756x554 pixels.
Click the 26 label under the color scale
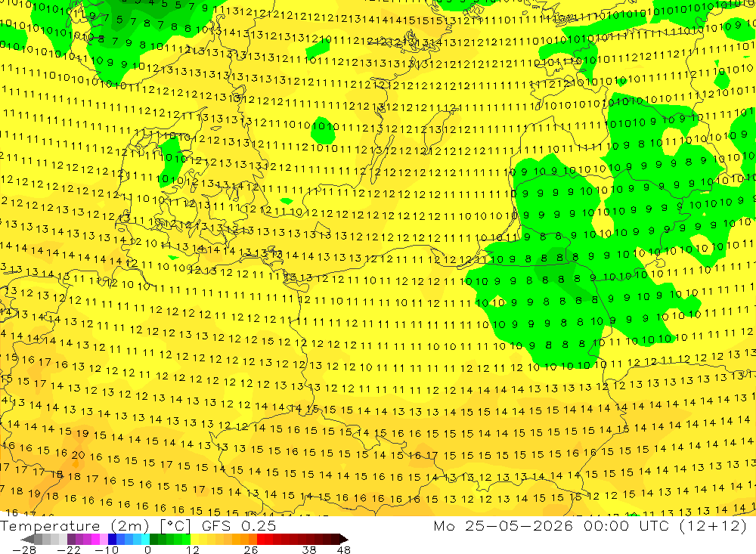coord(251,549)
